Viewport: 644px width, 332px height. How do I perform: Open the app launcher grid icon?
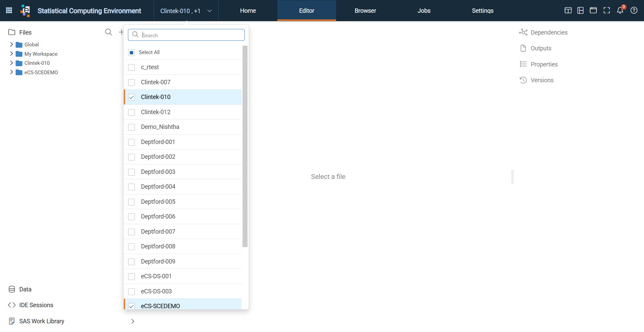tap(9, 10)
